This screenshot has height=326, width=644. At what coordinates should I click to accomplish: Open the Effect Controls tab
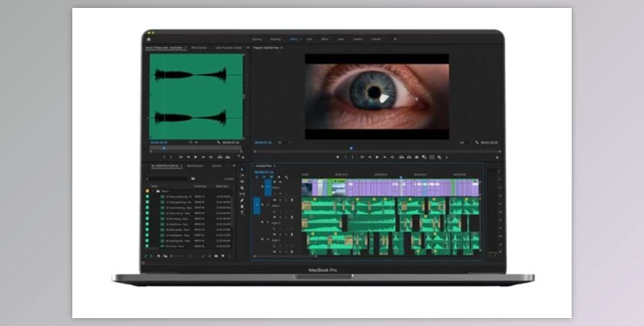click(198, 48)
